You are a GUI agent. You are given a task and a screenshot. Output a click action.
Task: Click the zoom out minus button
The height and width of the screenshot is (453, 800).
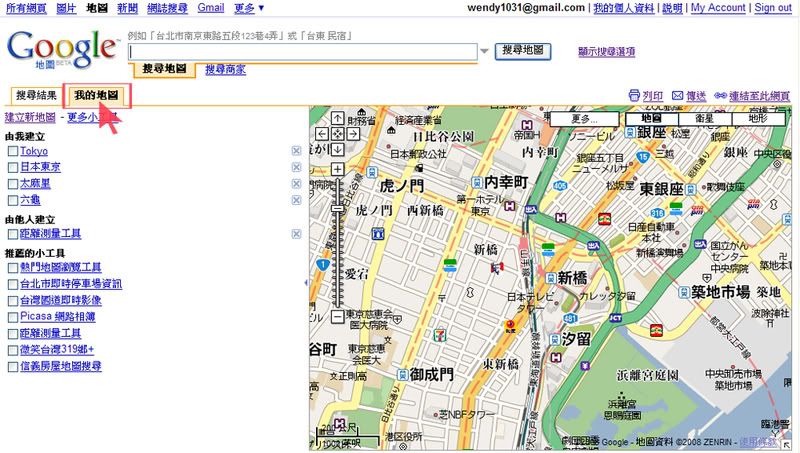click(338, 317)
